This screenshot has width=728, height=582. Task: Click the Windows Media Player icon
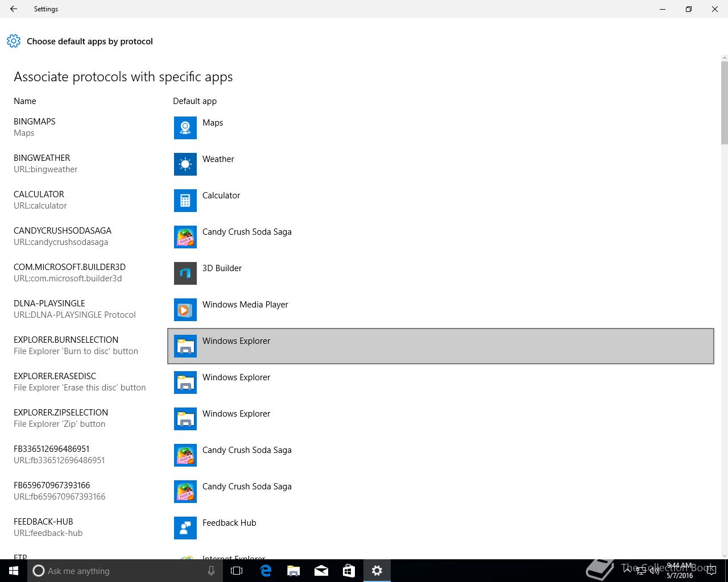click(185, 310)
